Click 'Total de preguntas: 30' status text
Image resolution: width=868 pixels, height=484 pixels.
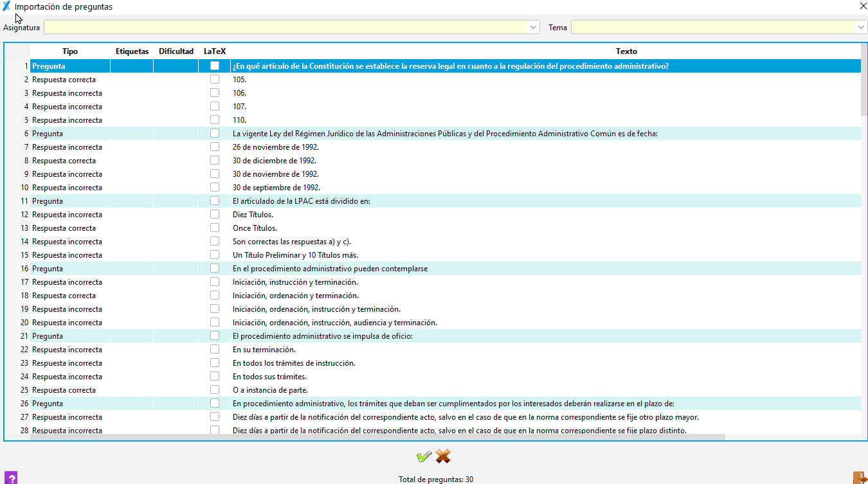coord(436,480)
